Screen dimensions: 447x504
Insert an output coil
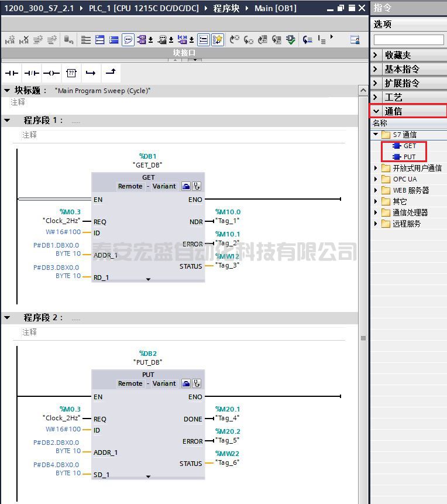(51, 73)
